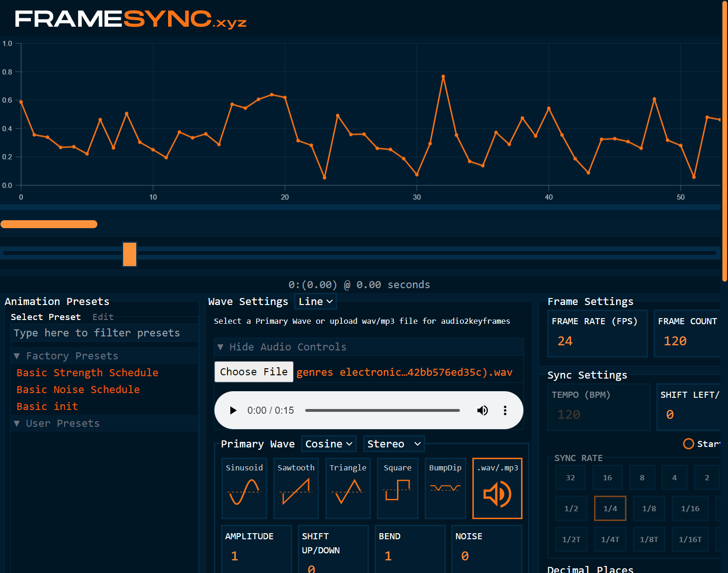The width and height of the screenshot is (728, 573).
Task: Set sync rate to 1/16T
Action: coord(690,539)
